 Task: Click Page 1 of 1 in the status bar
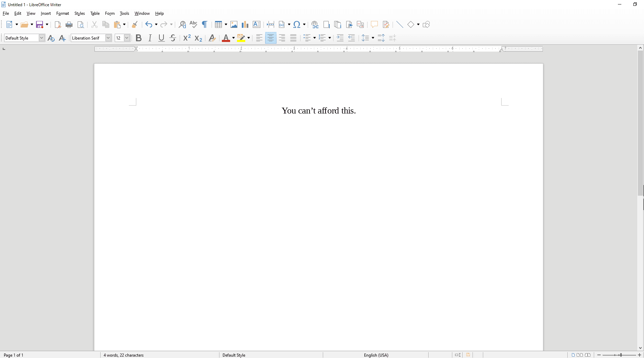point(13,355)
